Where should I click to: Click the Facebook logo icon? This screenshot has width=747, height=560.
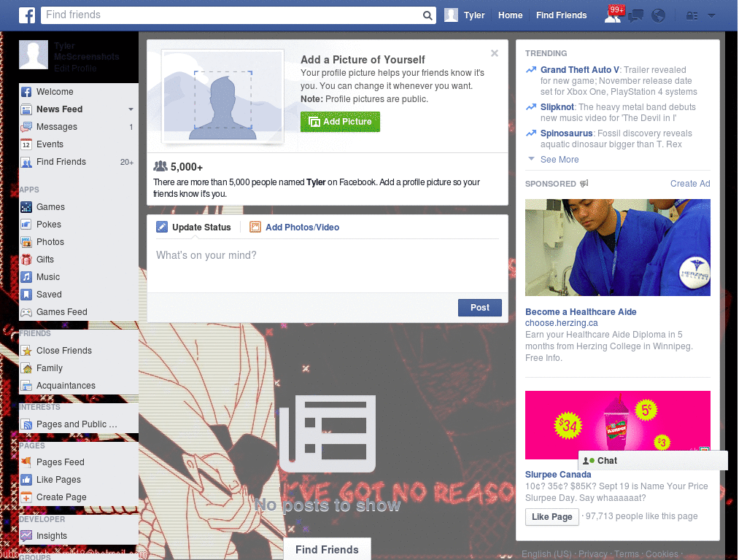point(27,15)
